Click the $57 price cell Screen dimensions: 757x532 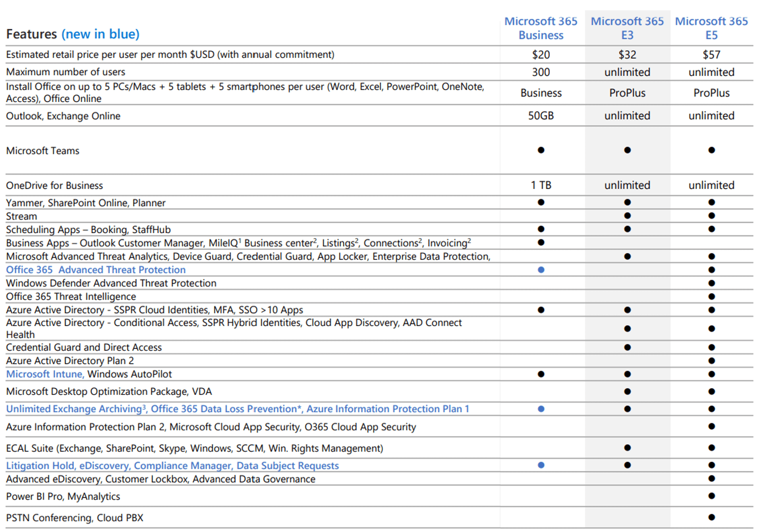click(711, 54)
